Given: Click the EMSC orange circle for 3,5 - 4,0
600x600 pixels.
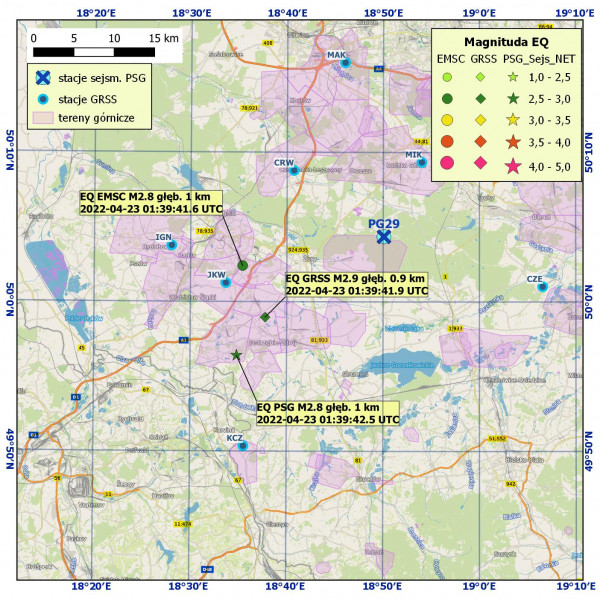Looking at the screenshot, I should 447,142.
